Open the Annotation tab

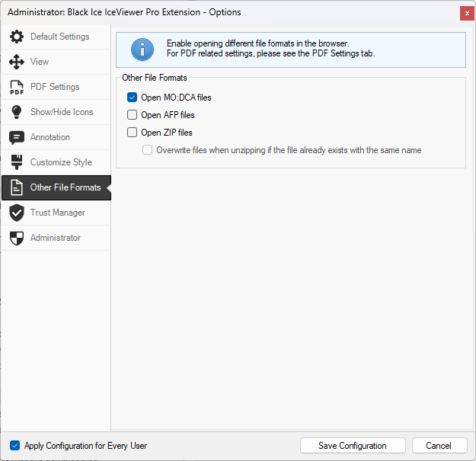pyautogui.click(x=56, y=137)
